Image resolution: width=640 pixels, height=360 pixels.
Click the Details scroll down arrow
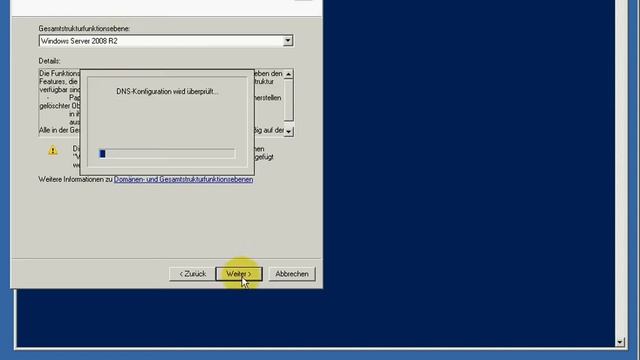point(289,131)
